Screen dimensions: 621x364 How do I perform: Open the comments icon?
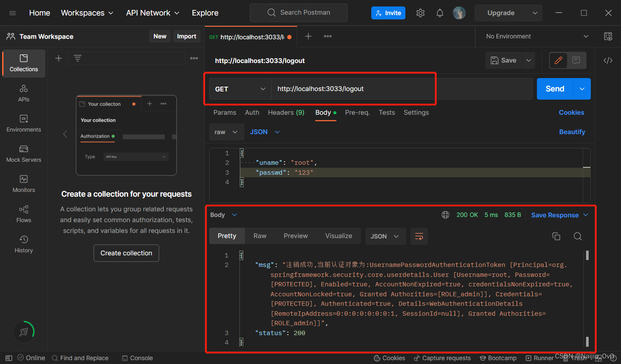pyautogui.click(x=576, y=60)
